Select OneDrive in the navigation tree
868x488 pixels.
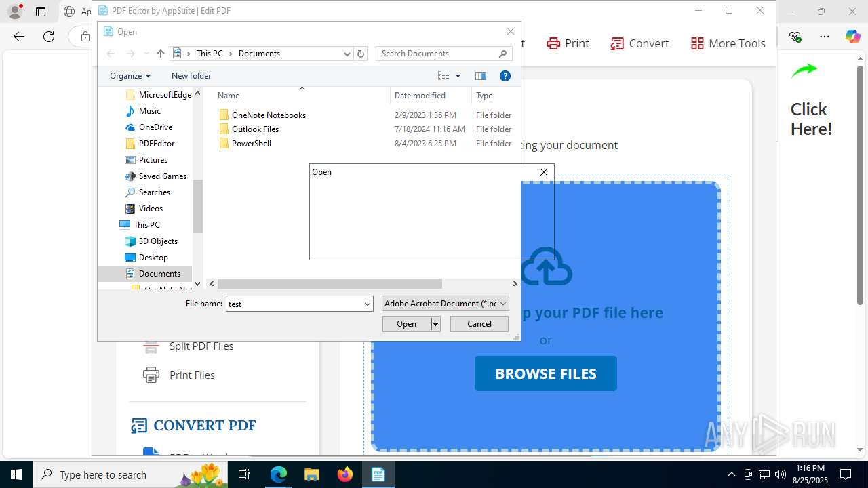(155, 127)
